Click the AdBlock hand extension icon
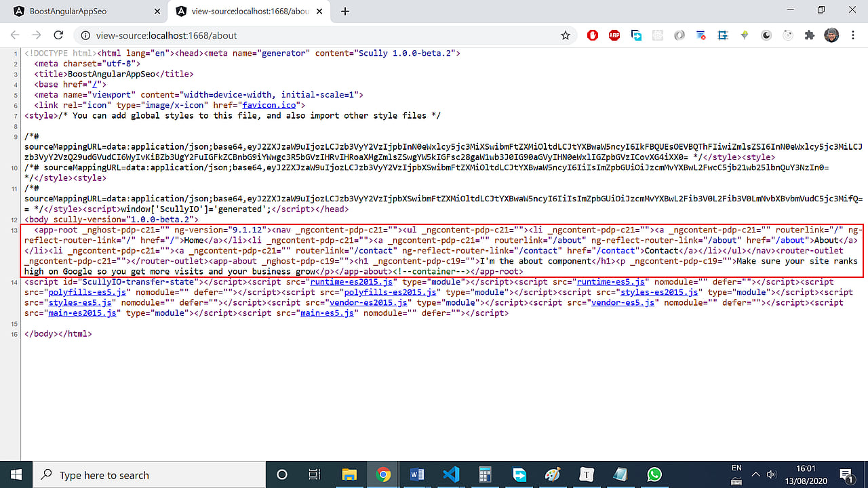The width and height of the screenshot is (868, 488). [593, 35]
